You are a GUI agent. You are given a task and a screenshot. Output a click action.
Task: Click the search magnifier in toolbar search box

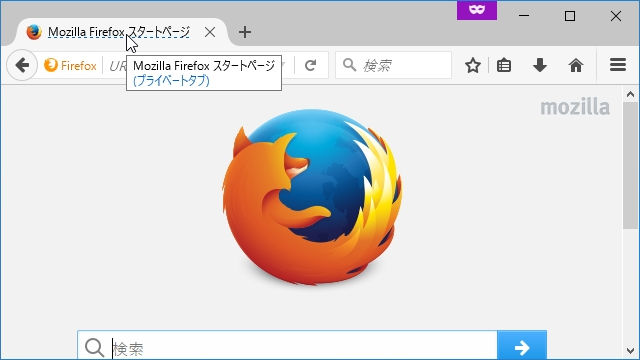coord(349,64)
